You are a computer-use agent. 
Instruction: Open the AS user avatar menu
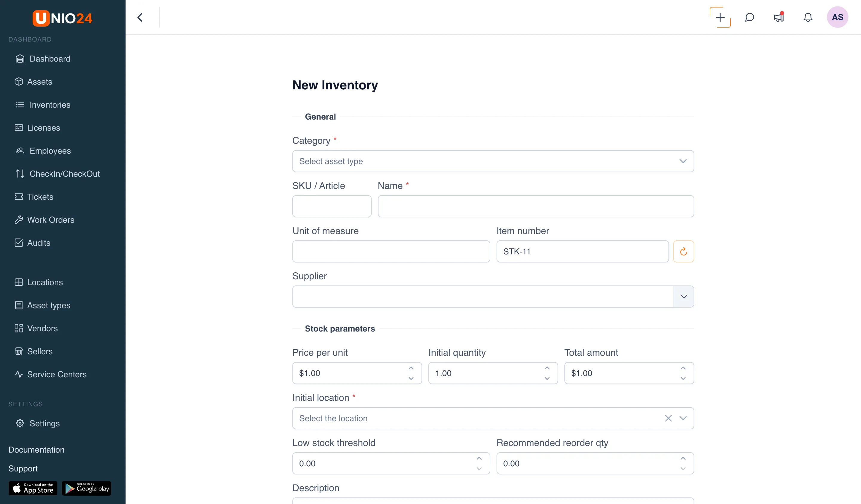[837, 17]
